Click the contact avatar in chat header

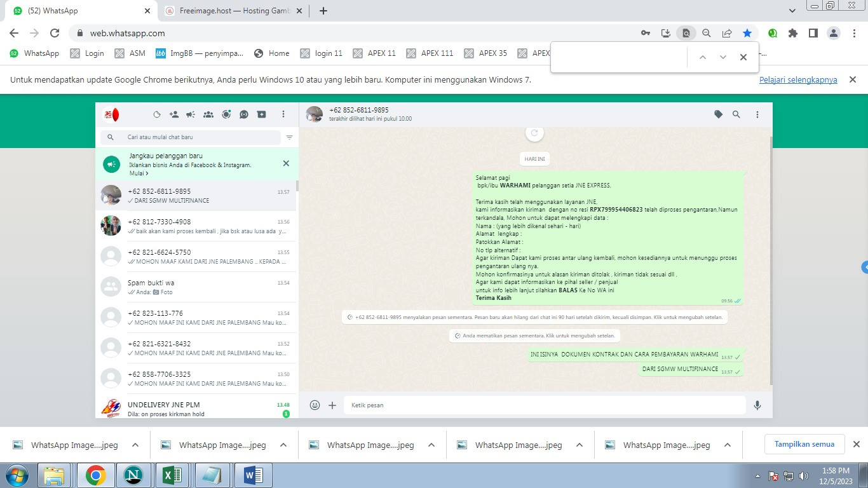(x=315, y=114)
